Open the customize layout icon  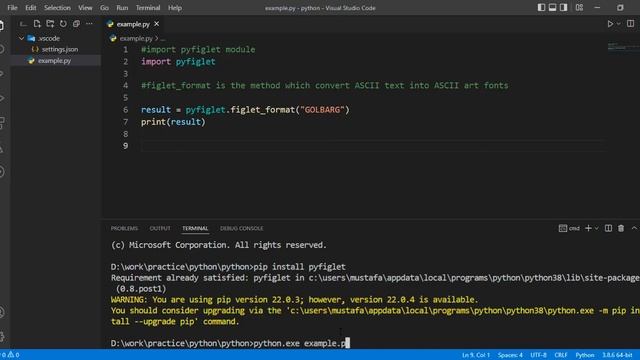pyautogui.click(x=579, y=7)
